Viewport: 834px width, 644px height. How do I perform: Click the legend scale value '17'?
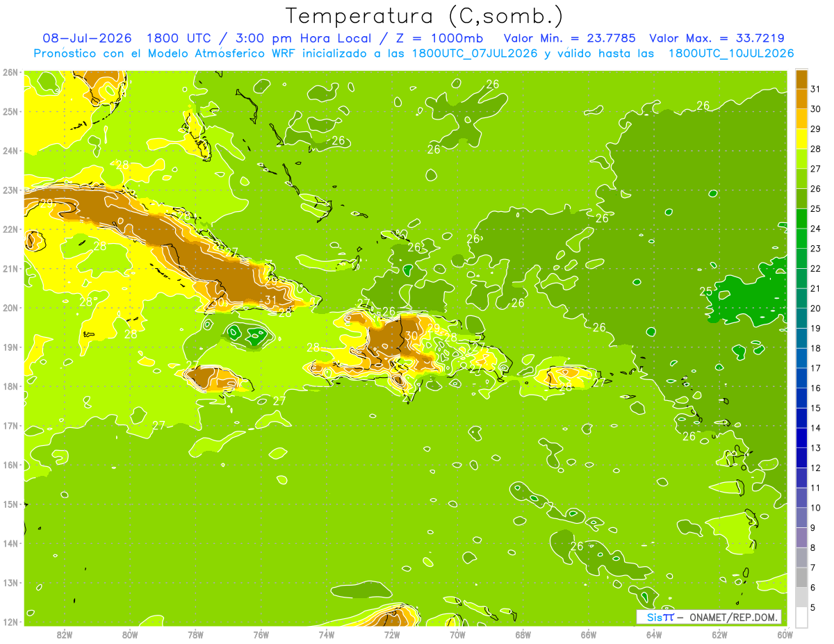coord(816,368)
